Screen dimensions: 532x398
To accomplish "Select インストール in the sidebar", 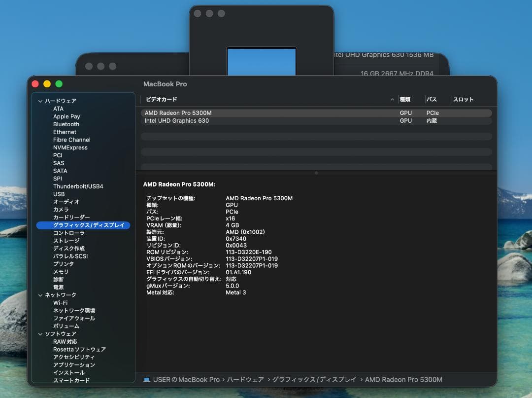I will click(69, 373).
